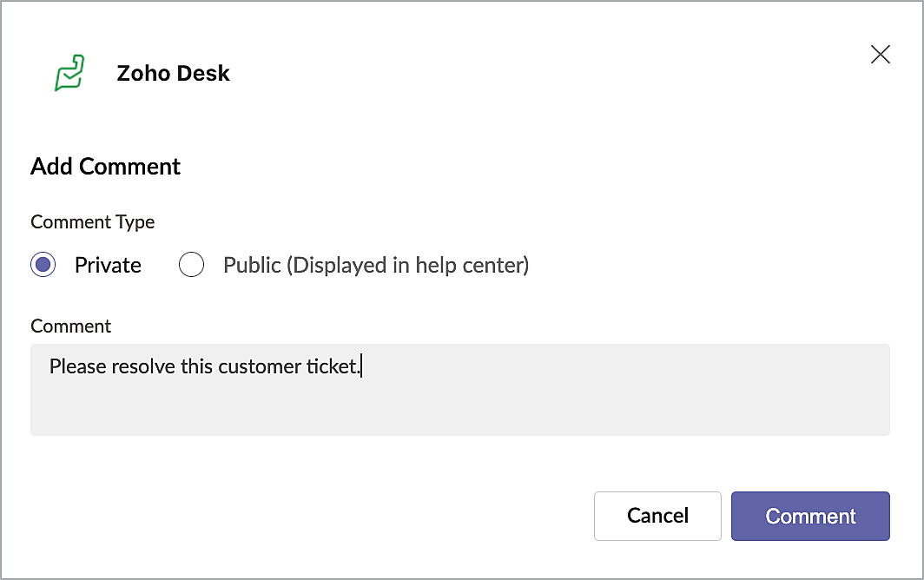The height and width of the screenshot is (580, 924).
Task: Click the "Zoho Desk" title text
Action: pos(173,73)
